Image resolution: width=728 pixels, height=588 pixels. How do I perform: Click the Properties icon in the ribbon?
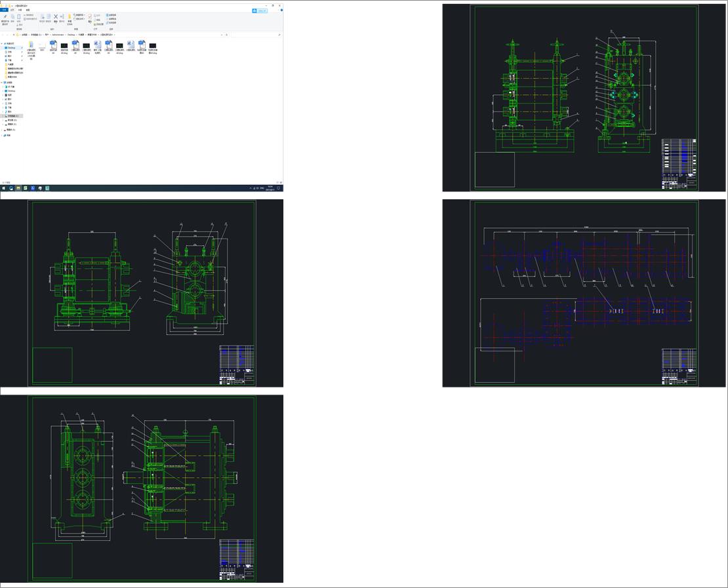91,17
